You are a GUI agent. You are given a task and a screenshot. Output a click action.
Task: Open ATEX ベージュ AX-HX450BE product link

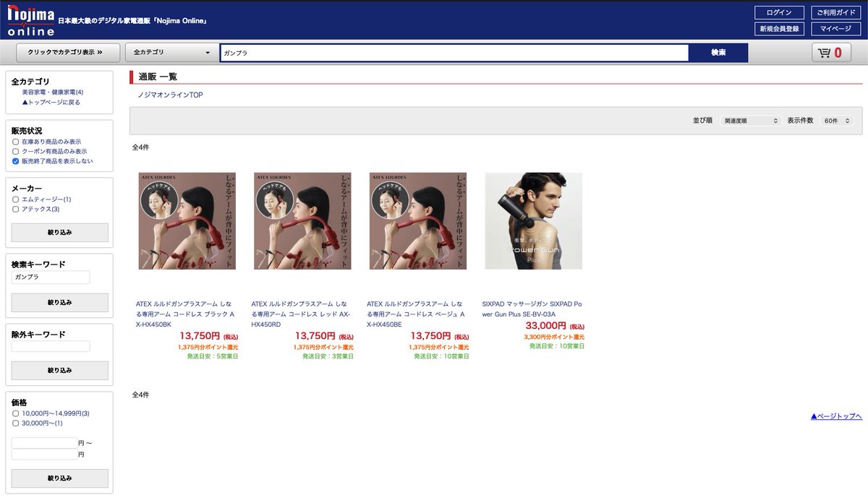(x=417, y=314)
